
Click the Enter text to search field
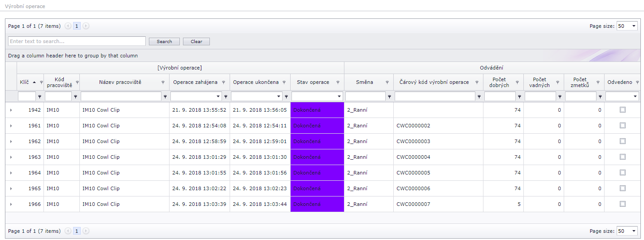click(77, 41)
